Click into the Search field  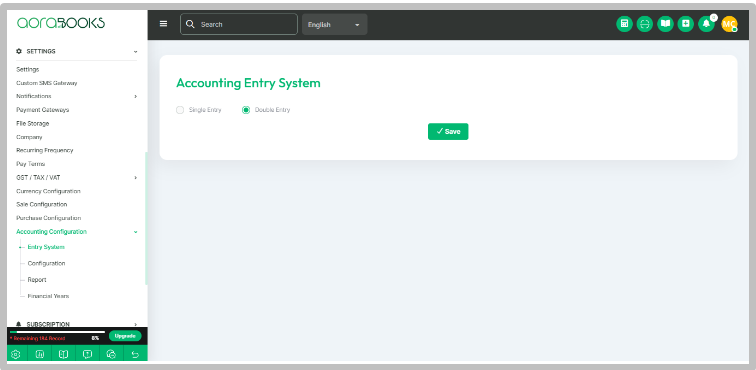click(x=239, y=24)
